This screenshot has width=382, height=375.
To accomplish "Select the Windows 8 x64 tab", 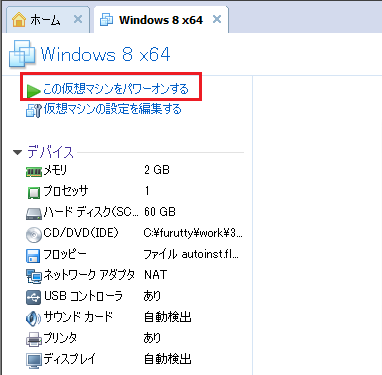I will coord(161,19).
